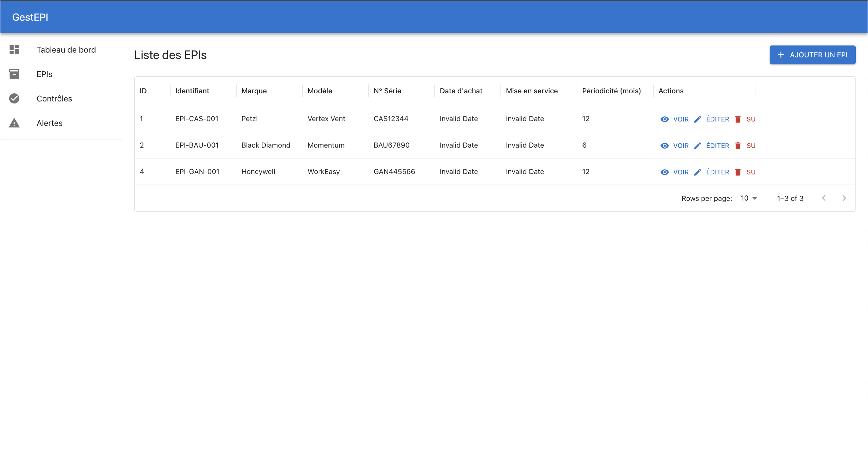Click the Tableau de bord dashboard icon
This screenshot has width=868, height=454.
[14, 50]
